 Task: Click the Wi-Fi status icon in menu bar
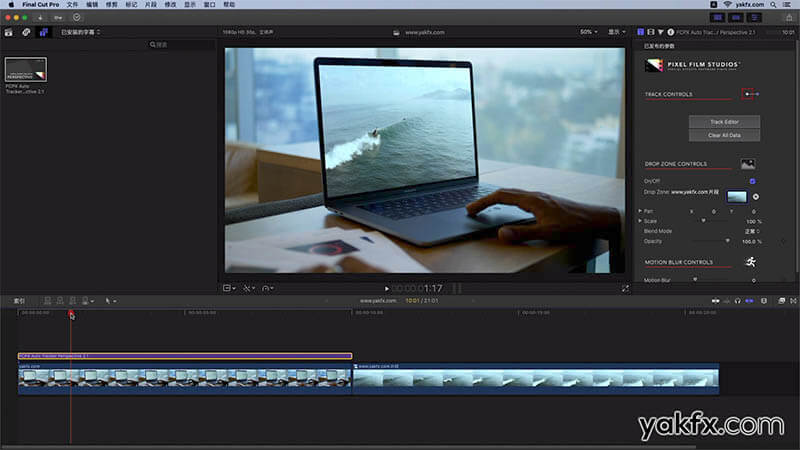(x=727, y=5)
